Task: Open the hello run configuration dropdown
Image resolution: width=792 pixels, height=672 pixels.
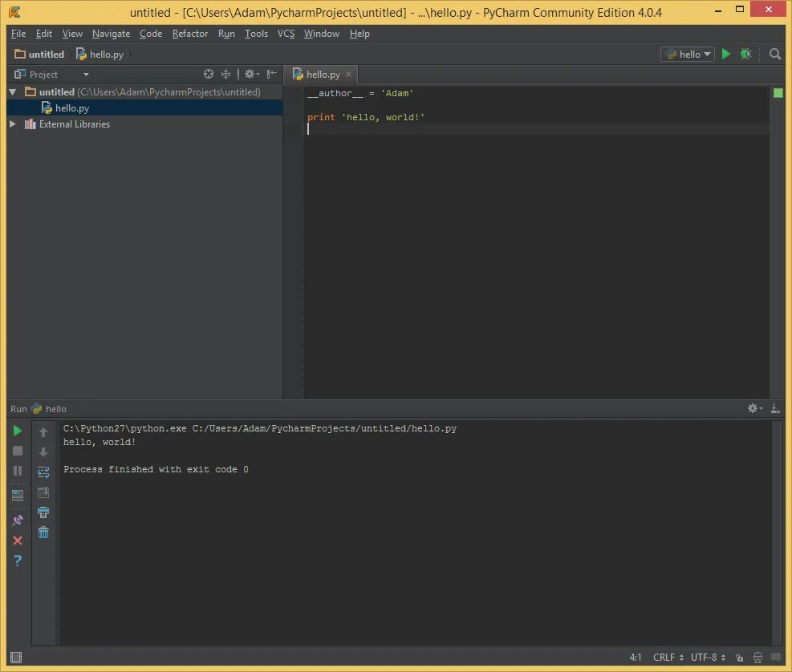Action: coord(688,54)
